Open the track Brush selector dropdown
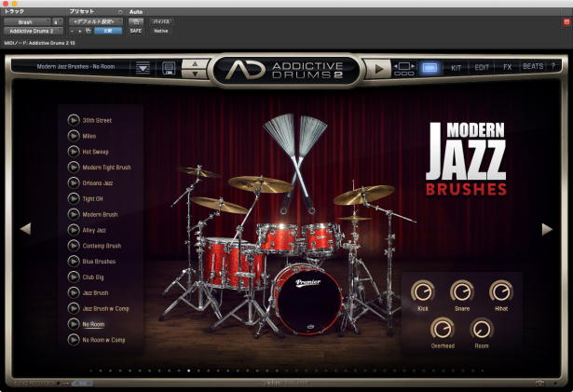The width and height of the screenshot is (573, 392). (x=25, y=20)
